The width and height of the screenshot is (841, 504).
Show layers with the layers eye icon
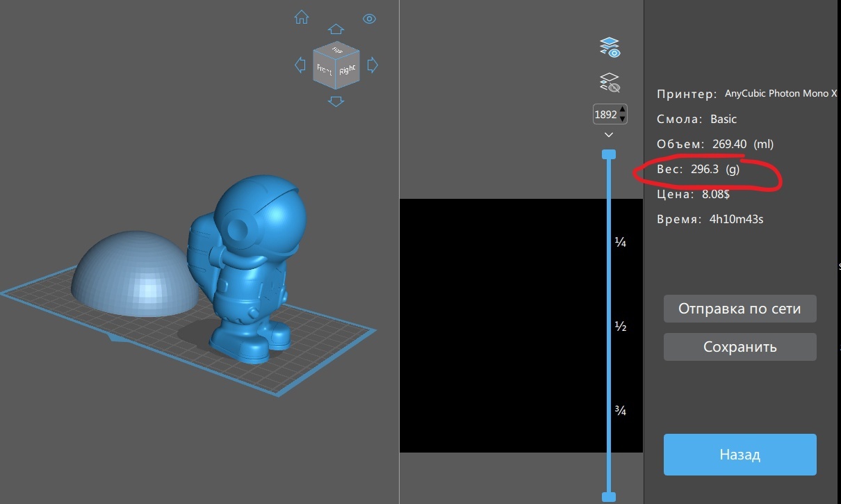click(610, 48)
